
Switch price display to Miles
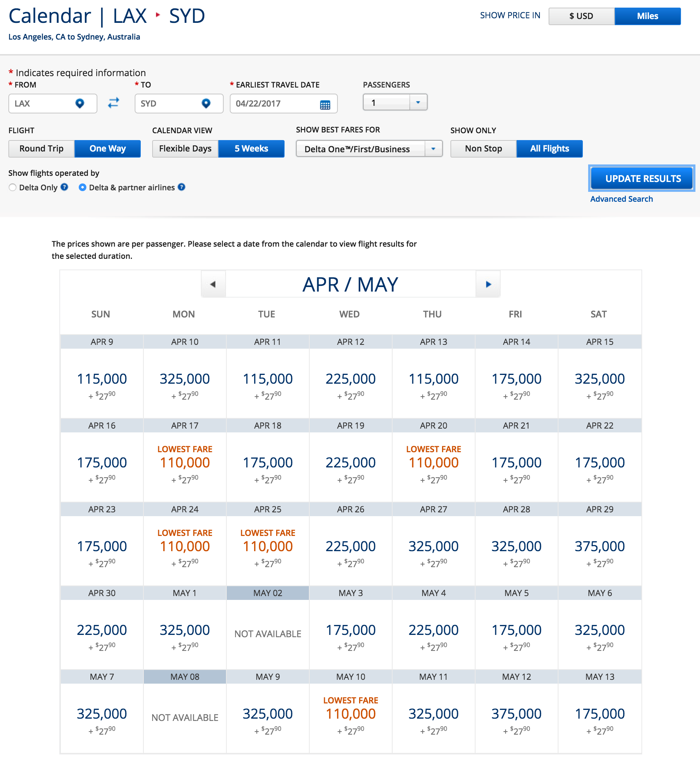(647, 16)
